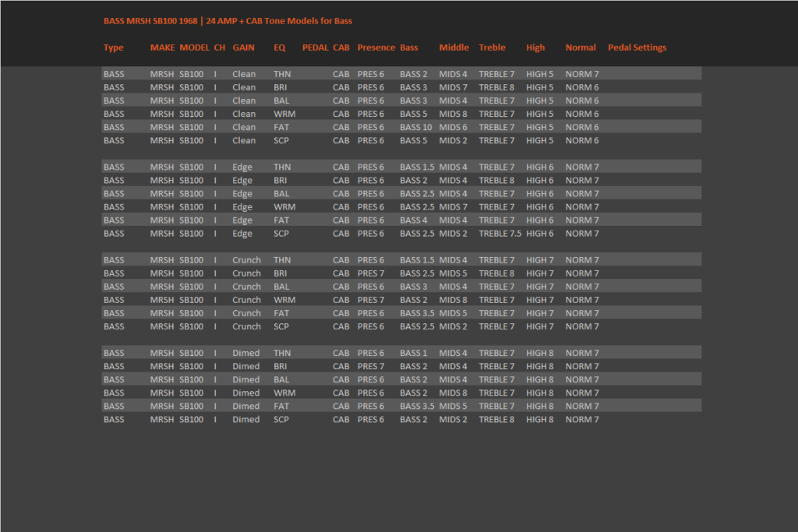Select the Type column header
Screen dimensions: 798x532
pyautogui.click(x=114, y=48)
